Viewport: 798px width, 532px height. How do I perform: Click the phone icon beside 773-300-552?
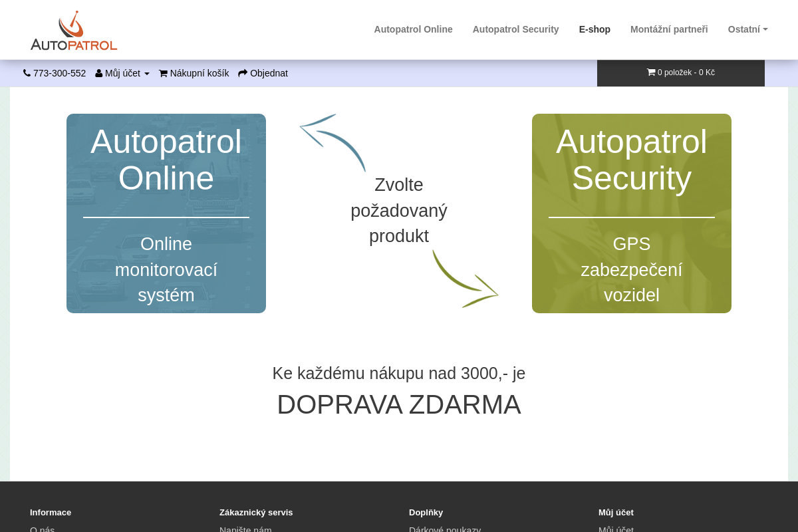click(27, 73)
